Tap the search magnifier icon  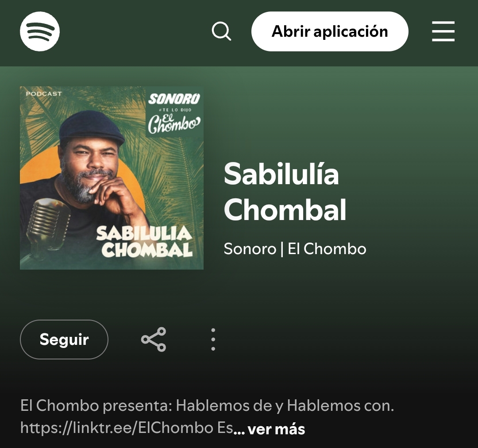pos(221,31)
